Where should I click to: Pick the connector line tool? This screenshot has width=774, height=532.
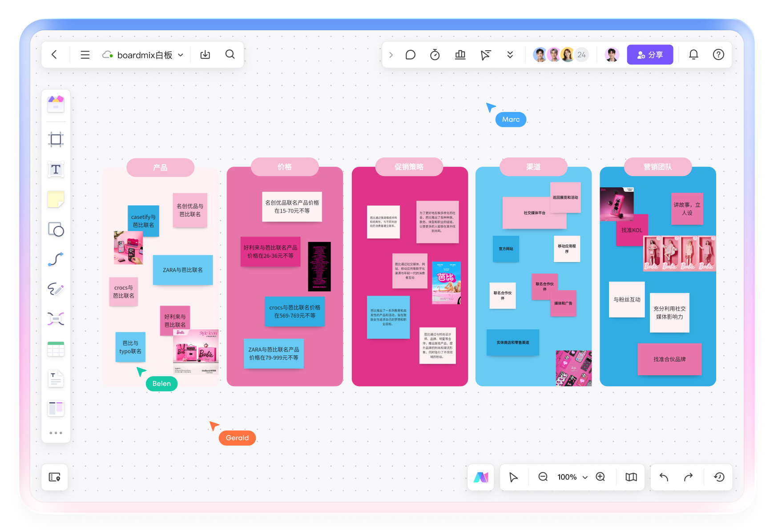56,259
